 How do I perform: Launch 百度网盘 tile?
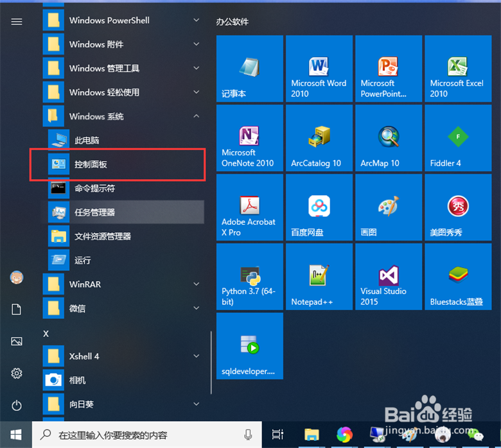click(319, 207)
